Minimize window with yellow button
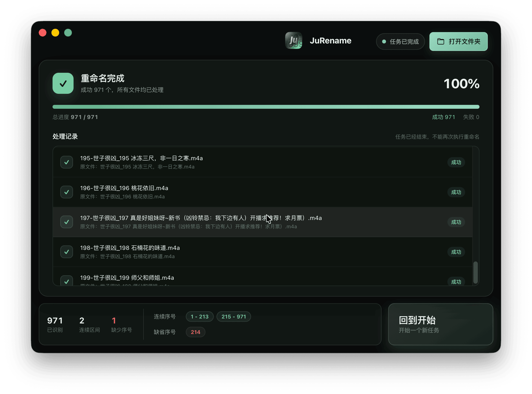This screenshot has height=394, width=532. coord(55,33)
